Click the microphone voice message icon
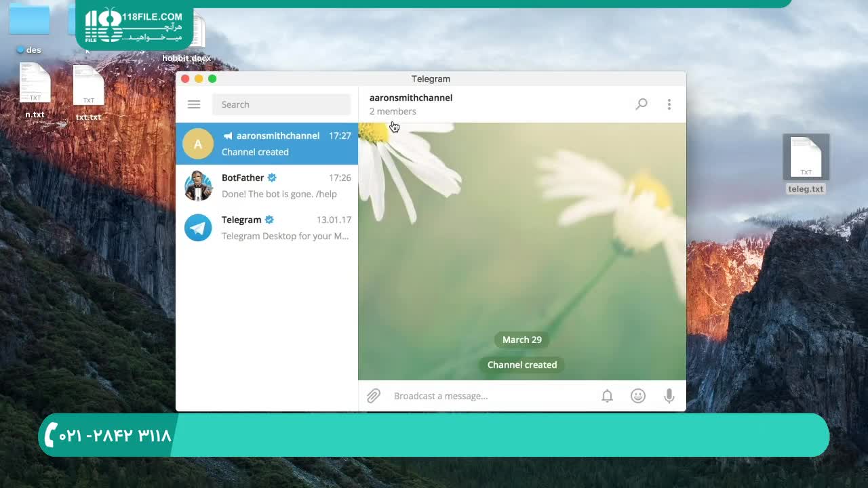 [669, 396]
